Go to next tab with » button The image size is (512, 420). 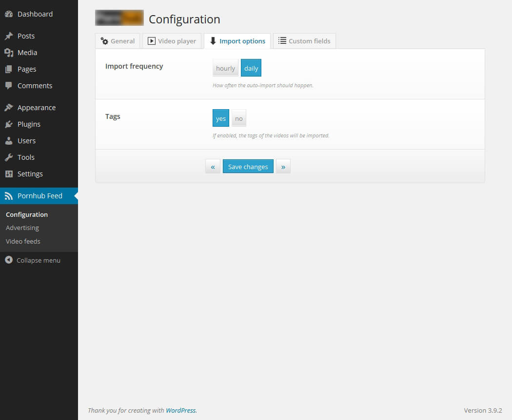click(x=283, y=167)
